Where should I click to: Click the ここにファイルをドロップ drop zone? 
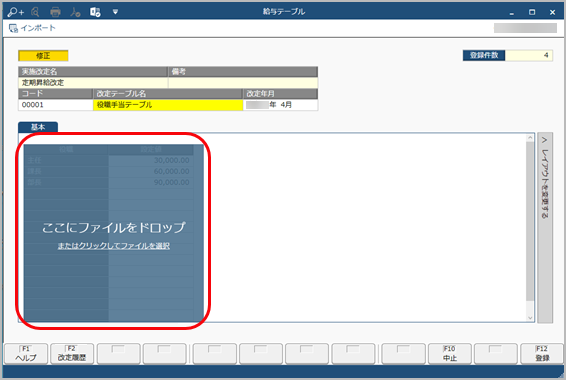[114, 233]
